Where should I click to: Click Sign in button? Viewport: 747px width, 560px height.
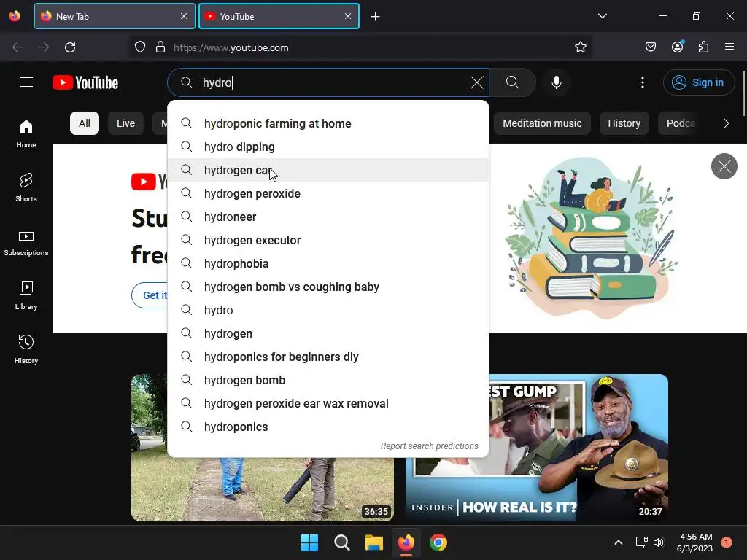click(699, 82)
